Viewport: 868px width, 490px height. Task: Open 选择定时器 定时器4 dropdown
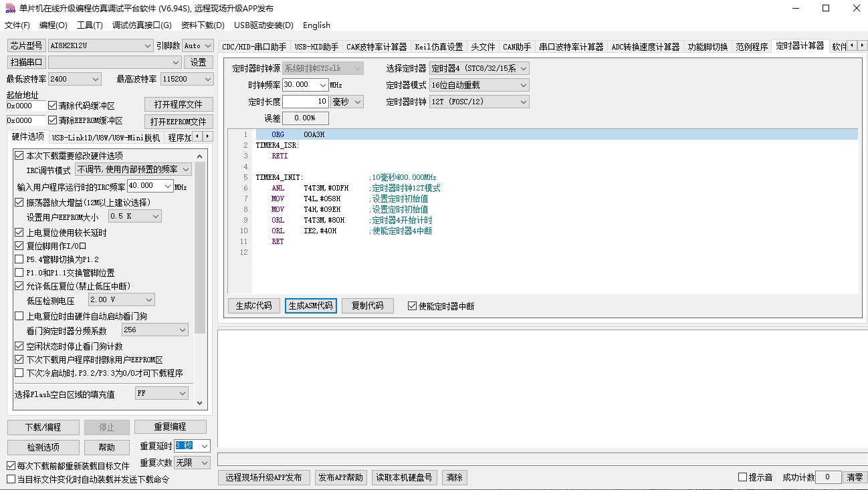coord(479,68)
